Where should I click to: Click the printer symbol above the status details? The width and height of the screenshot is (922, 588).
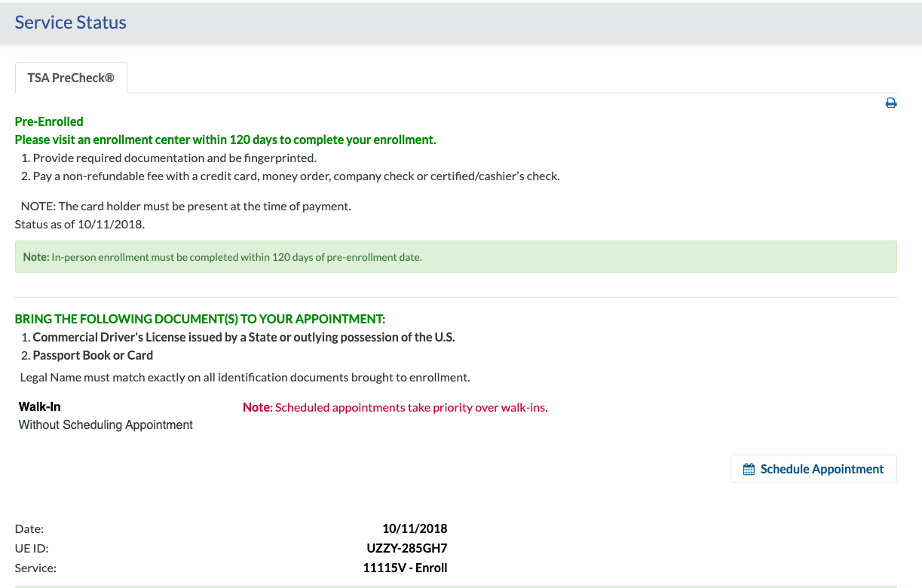pyautogui.click(x=891, y=103)
